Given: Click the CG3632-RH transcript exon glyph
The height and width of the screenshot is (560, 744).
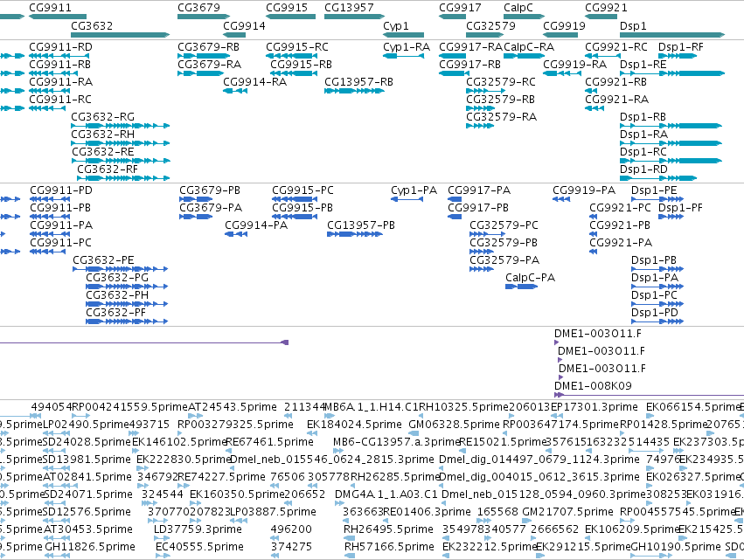Looking at the screenshot, I should 121,142.
